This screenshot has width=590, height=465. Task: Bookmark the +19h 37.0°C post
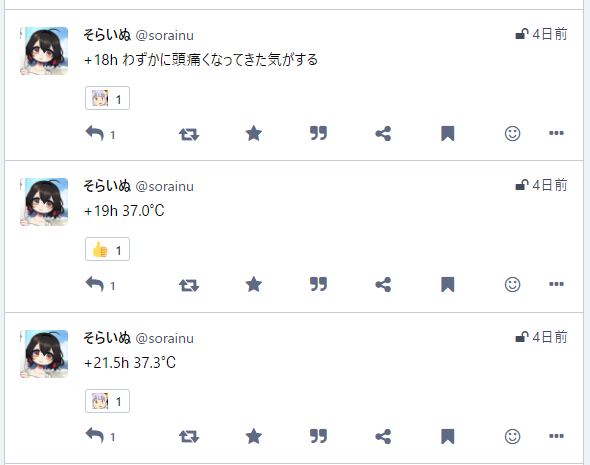(x=448, y=284)
